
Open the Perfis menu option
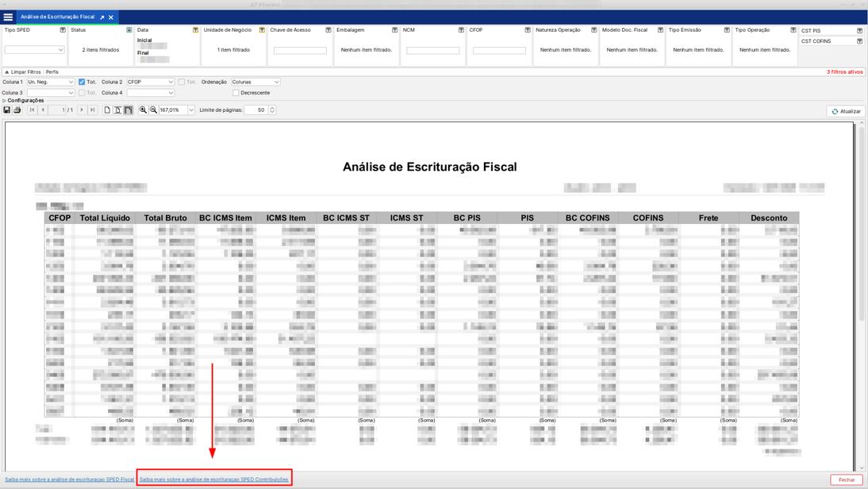point(52,72)
